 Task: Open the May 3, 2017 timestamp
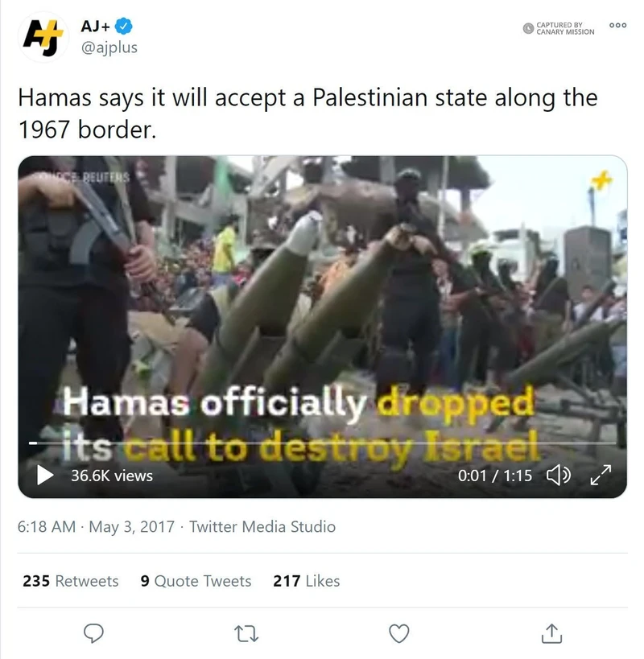pyautogui.click(x=131, y=526)
